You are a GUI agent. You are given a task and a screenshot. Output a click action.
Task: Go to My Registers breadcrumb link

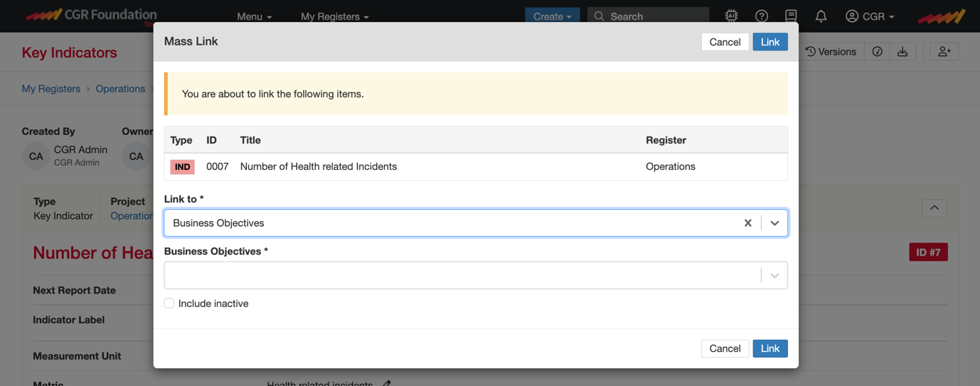[51, 89]
